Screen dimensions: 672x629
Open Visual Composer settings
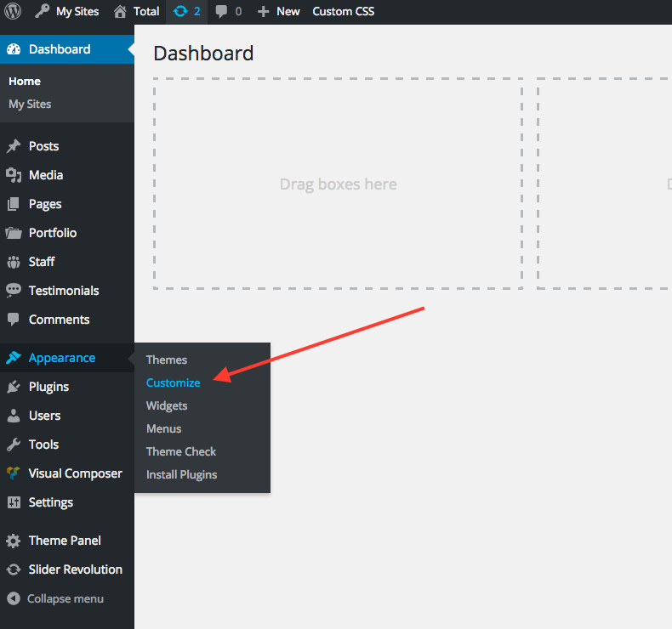click(x=76, y=474)
